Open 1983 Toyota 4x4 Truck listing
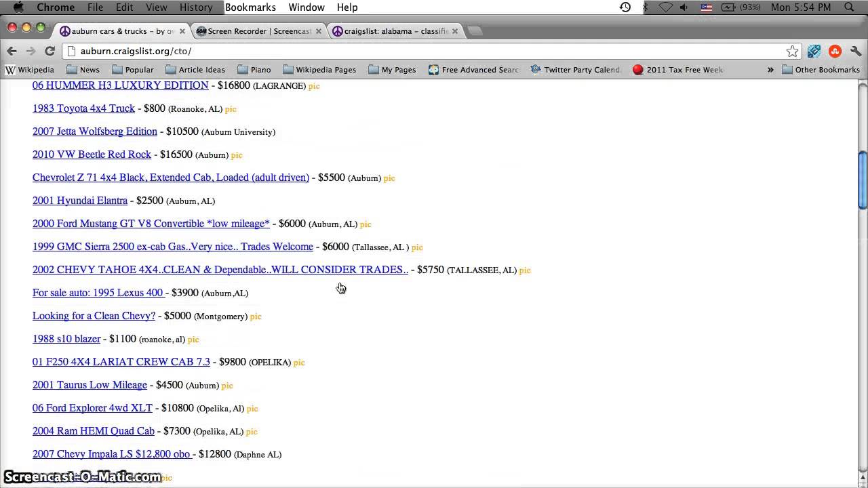 [x=83, y=108]
